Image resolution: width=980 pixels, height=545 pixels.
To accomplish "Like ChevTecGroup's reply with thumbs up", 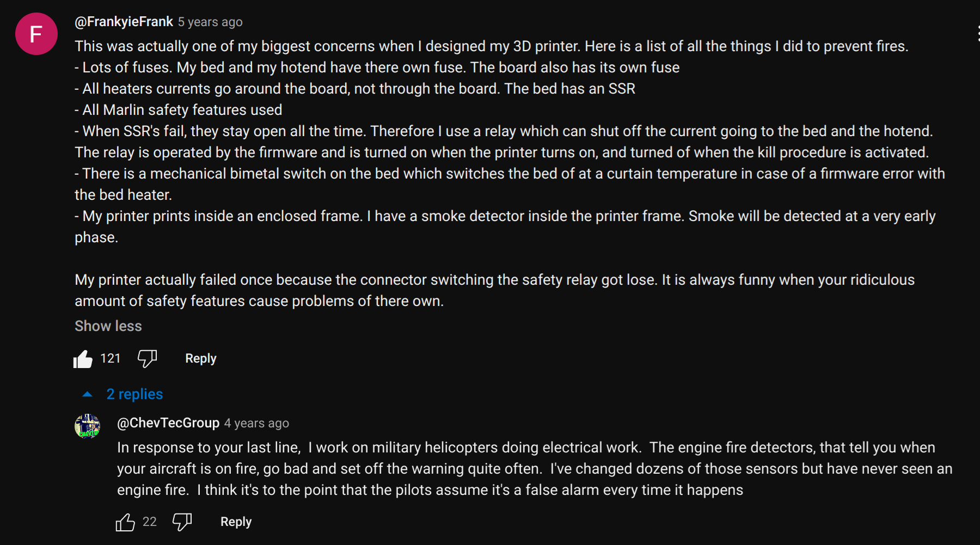I will pos(125,522).
